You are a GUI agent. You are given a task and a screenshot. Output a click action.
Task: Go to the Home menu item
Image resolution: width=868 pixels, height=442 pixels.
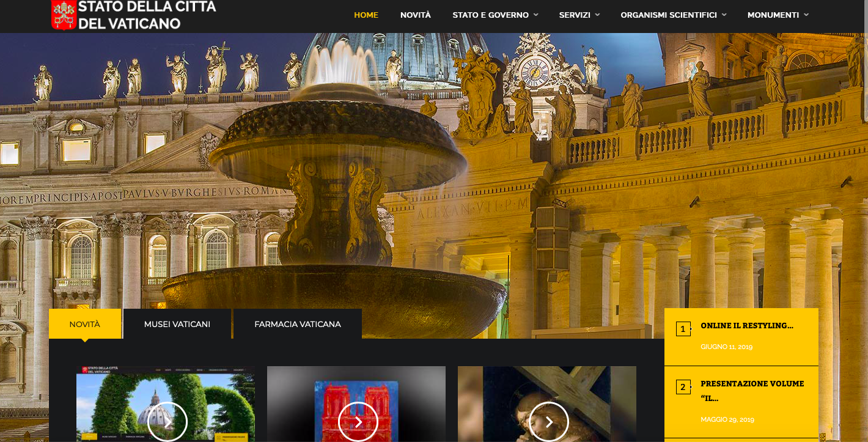pyautogui.click(x=366, y=15)
